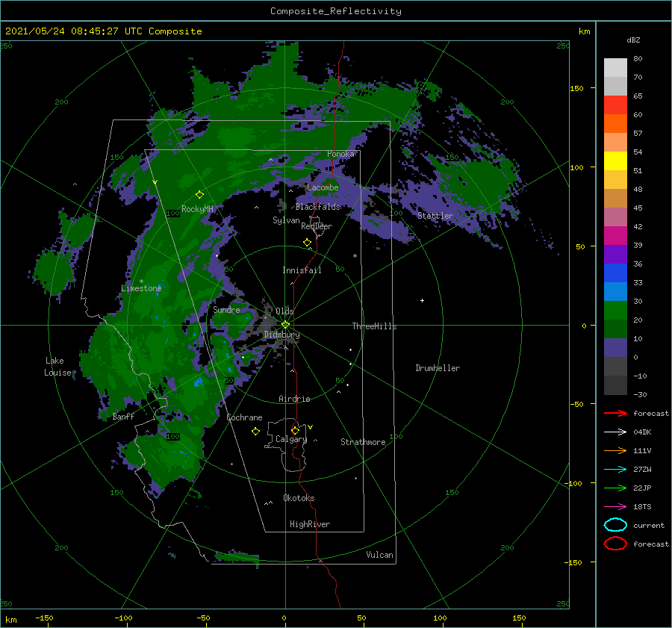Click the Banff map label
Image resolution: width=672 pixels, height=628 pixels.
click(123, 416)
